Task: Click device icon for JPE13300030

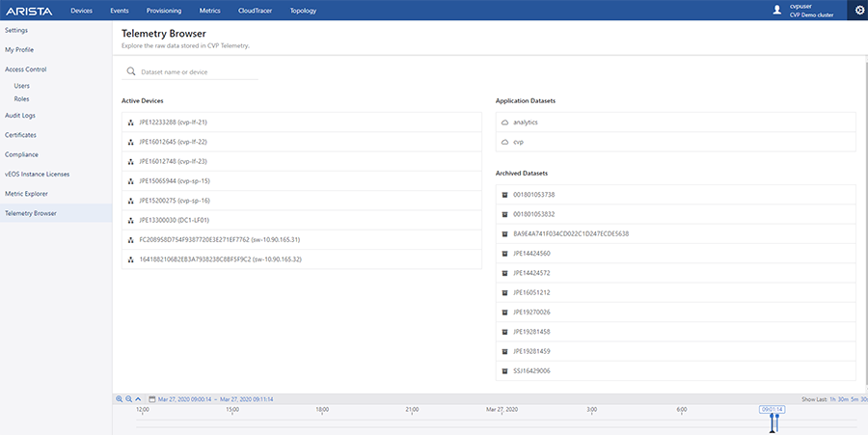Action: 130,220
